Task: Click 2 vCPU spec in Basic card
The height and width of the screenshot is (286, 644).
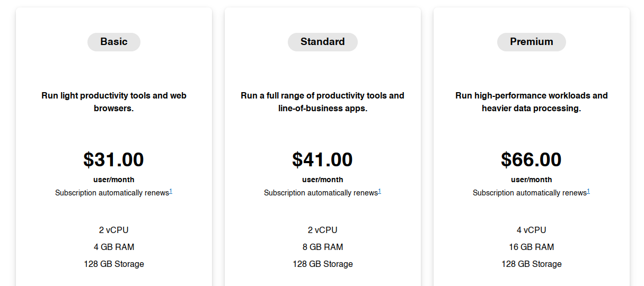Action: 114,230
